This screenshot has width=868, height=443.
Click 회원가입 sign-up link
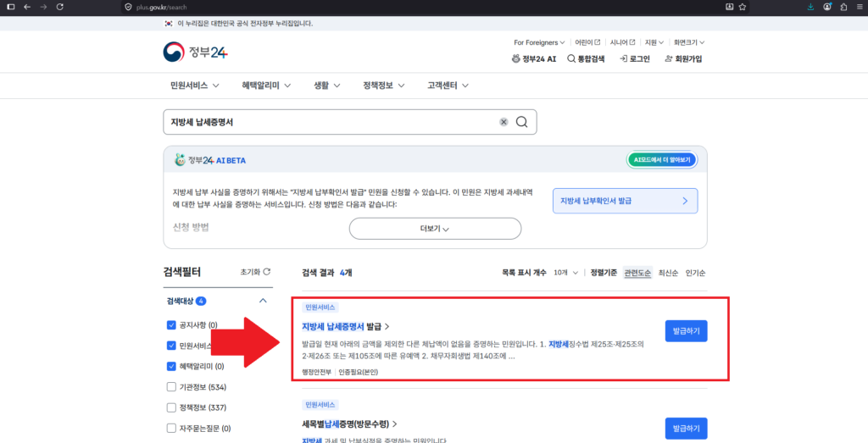[x=683, y=58]
